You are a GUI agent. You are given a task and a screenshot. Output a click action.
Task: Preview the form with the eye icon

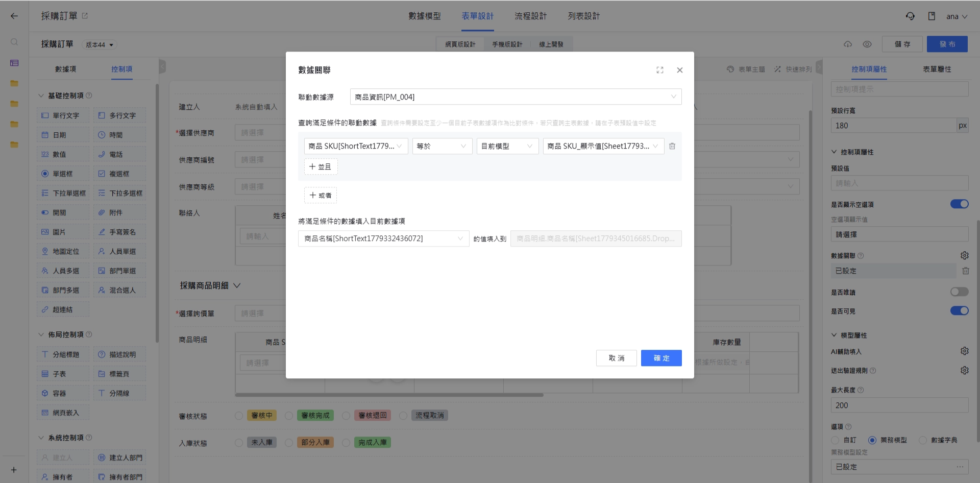point(867,44)
